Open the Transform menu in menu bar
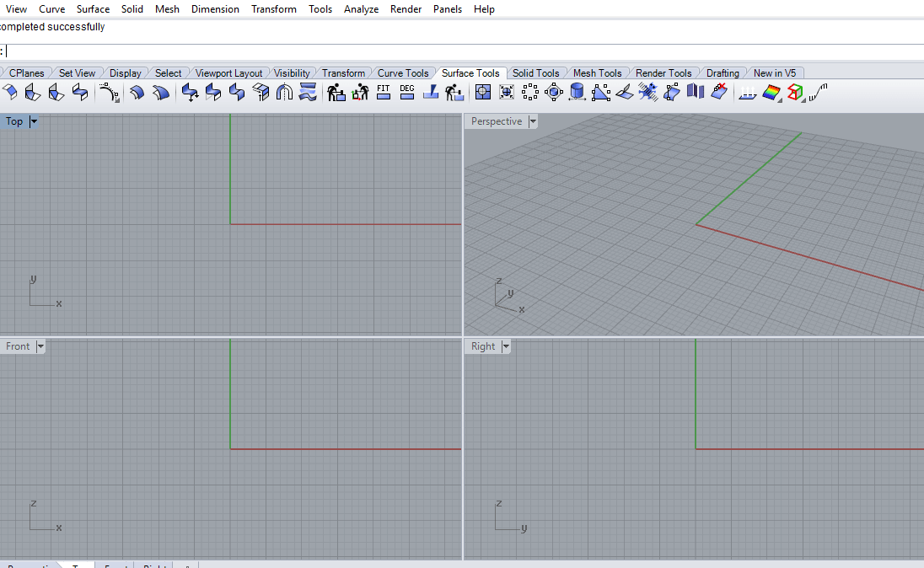 (x=273, y=8)
